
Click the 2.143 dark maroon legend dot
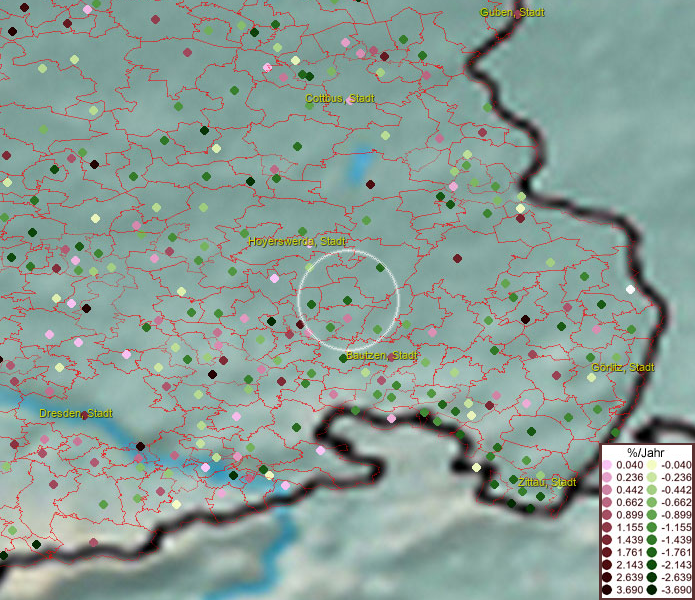(607, 565)
